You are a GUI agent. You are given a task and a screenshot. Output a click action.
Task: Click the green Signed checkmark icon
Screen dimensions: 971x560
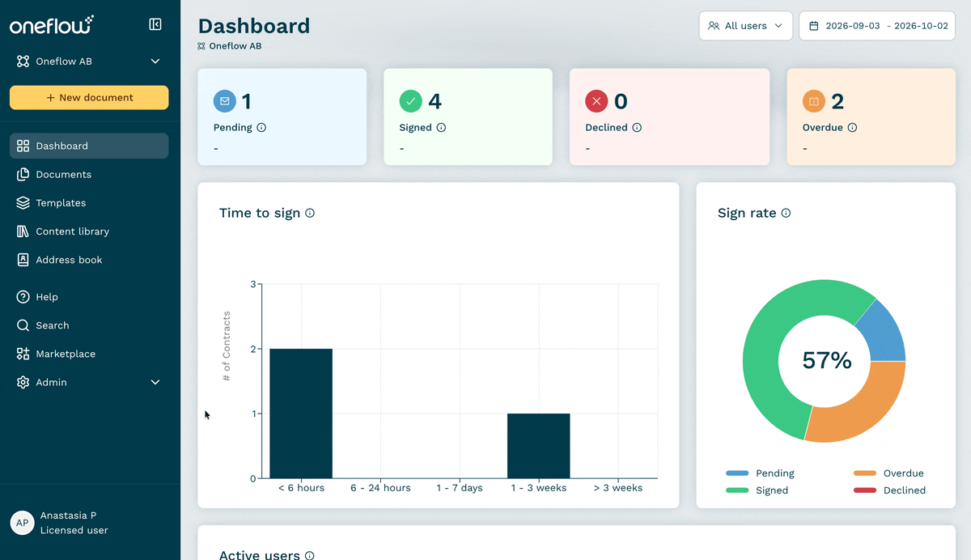[411, 101]
